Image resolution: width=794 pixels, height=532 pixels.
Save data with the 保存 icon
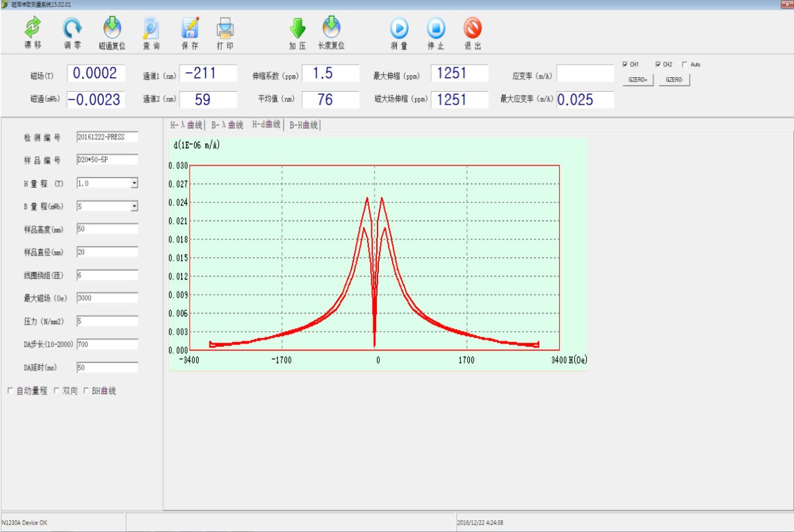point(190,29)
